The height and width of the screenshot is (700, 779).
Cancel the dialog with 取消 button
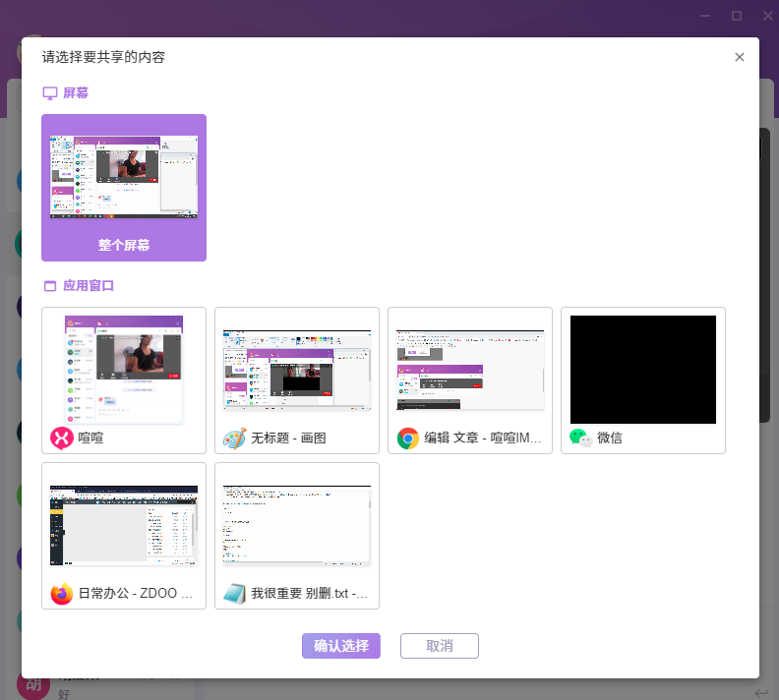click(x=440, y=646)
